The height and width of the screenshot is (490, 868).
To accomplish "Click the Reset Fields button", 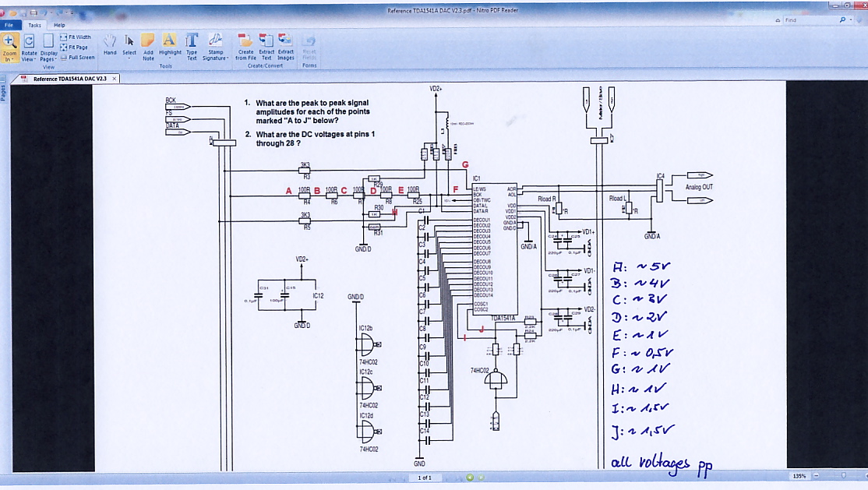I will pyautogui.click(x=309, y=48).
